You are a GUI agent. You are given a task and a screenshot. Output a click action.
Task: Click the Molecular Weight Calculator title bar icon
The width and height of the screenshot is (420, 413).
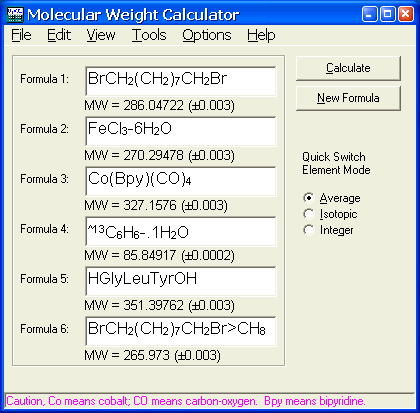point(15,15)
